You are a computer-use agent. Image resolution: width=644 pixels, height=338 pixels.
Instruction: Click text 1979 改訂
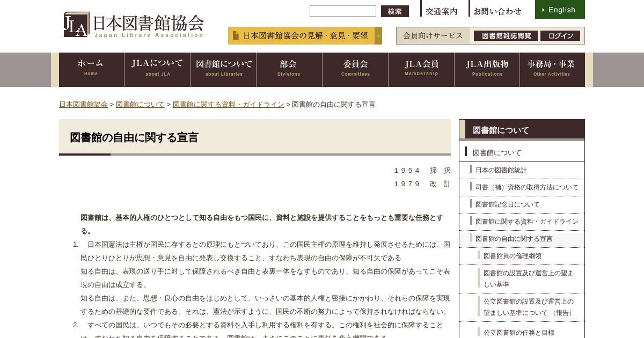422,184
